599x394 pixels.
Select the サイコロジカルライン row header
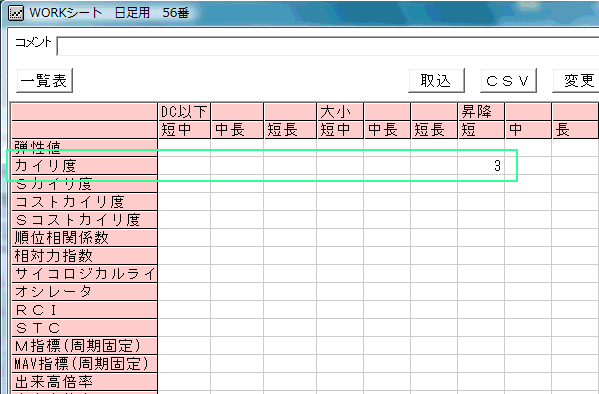click(84, 274)
